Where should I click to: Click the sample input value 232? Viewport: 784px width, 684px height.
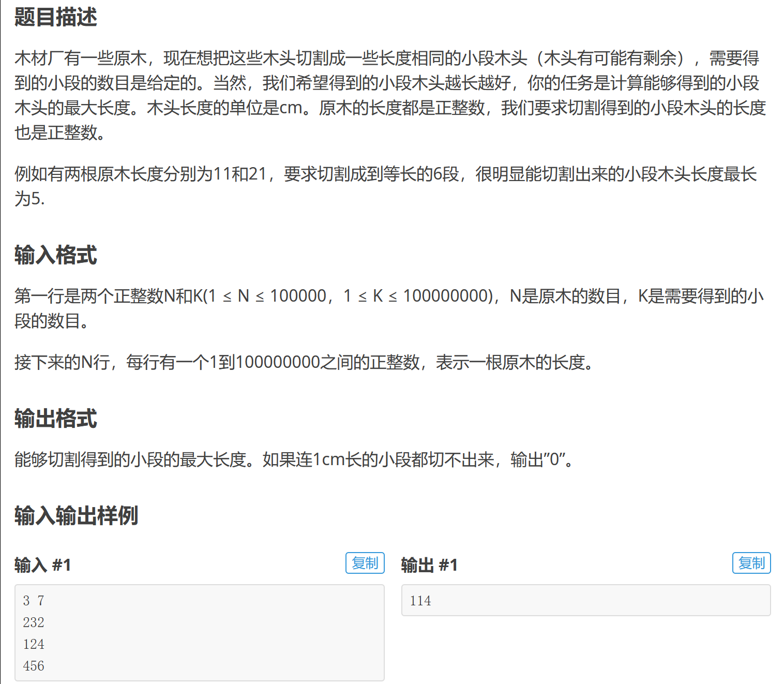coord(34,622)
